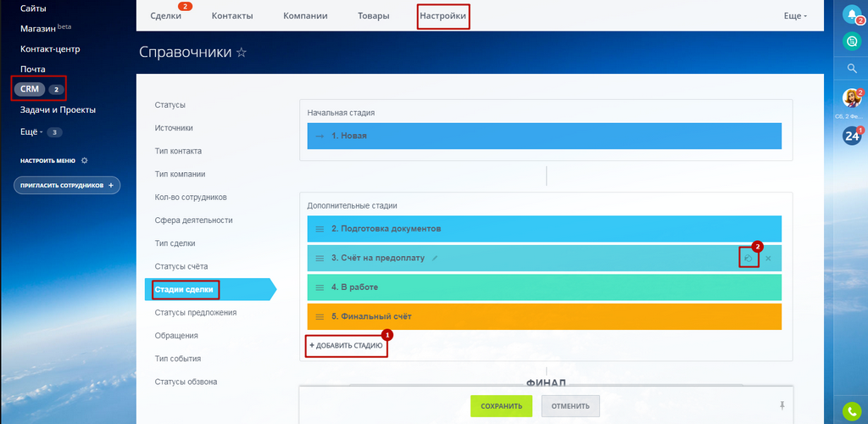Image resolution: width=868 pixels, height=424 pixels.
Task: Open Задачи и Проекты in sidebar
Action: click(x=58, y=109)
